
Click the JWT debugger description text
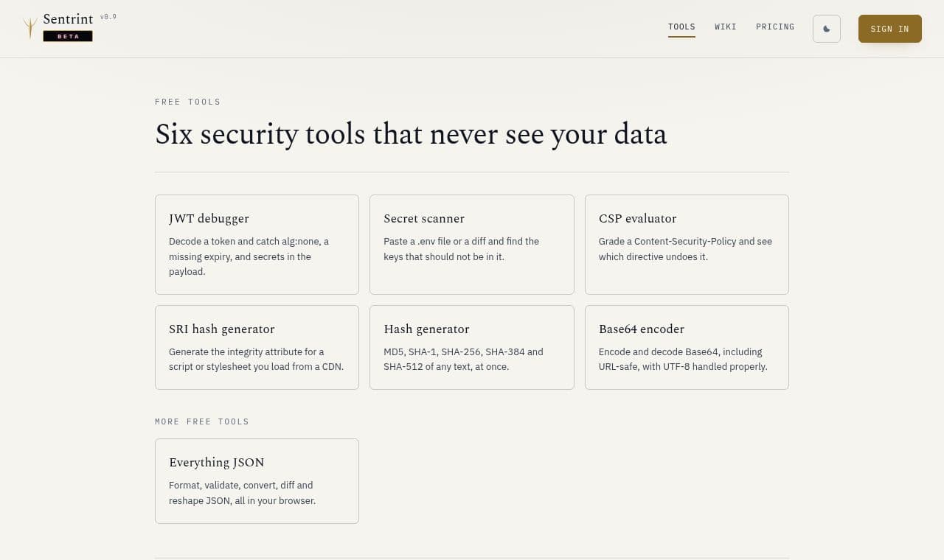pyautogui.click(x=249, y=256)
